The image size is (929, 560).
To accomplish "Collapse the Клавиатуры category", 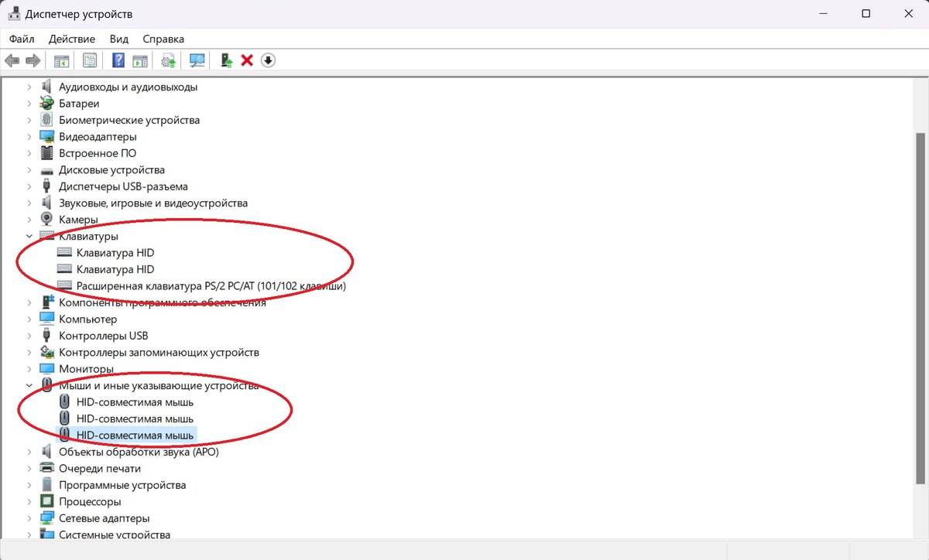I will click(29, 236).
